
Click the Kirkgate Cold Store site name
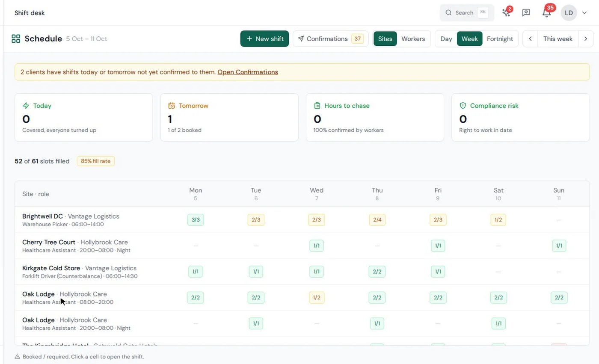(51, 268)
